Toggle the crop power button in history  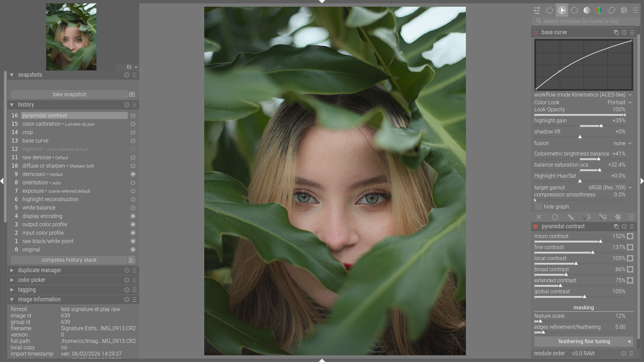[x=133, y=132]
